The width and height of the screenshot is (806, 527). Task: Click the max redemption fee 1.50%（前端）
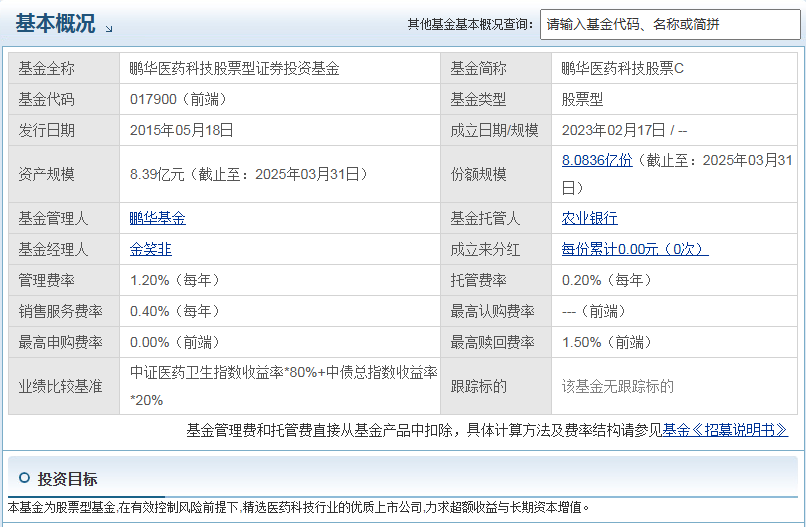coord(607,342)
